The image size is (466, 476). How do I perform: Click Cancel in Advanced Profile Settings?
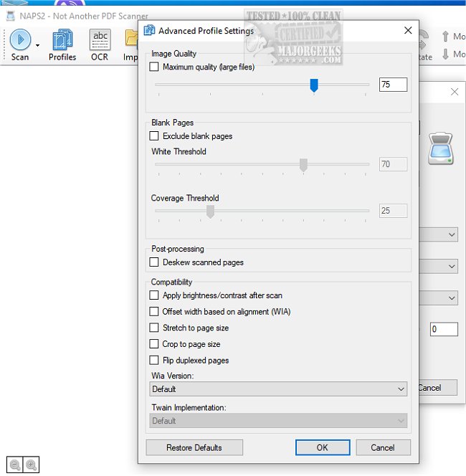383,447
